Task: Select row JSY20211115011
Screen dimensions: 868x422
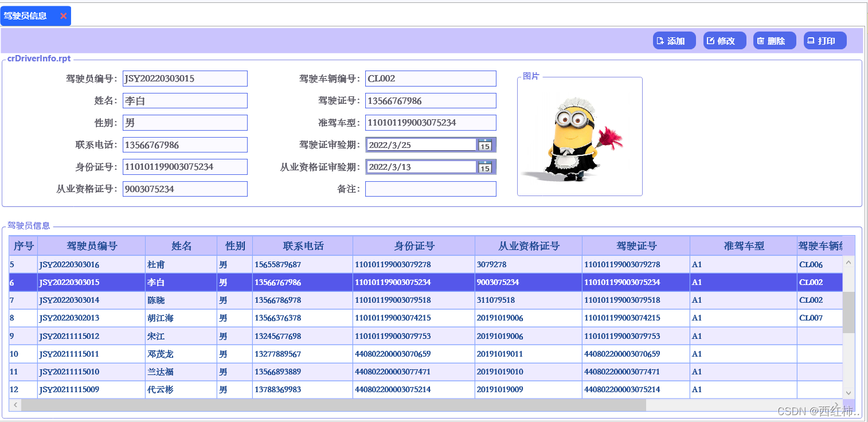Action: [x=426, y=354]
